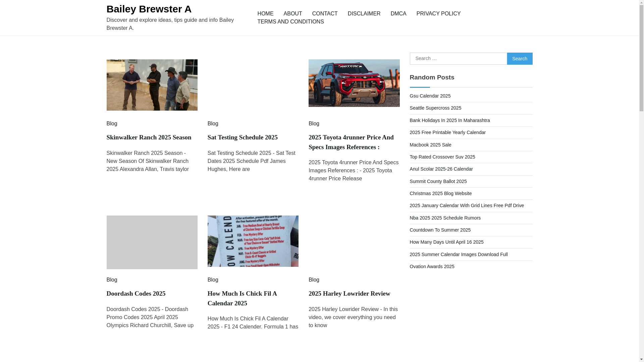Viewport: 644px width, 362px height.
Task: Open Bank Holidays In 2025 In Maharashtra
Action: click(449, 120)
